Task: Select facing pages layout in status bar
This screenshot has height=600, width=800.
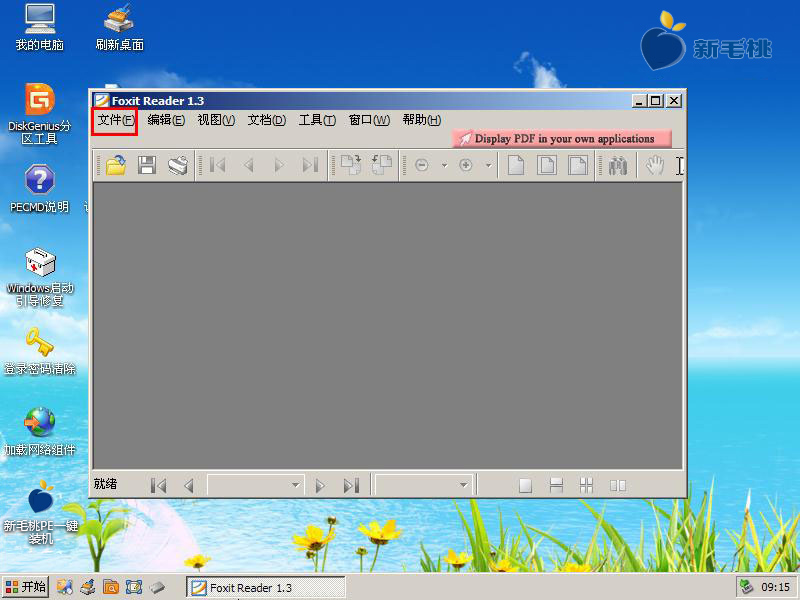Action: click(617, 485)
